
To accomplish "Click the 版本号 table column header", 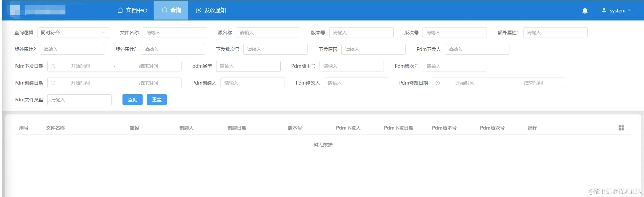I will (x=295, y=128).
